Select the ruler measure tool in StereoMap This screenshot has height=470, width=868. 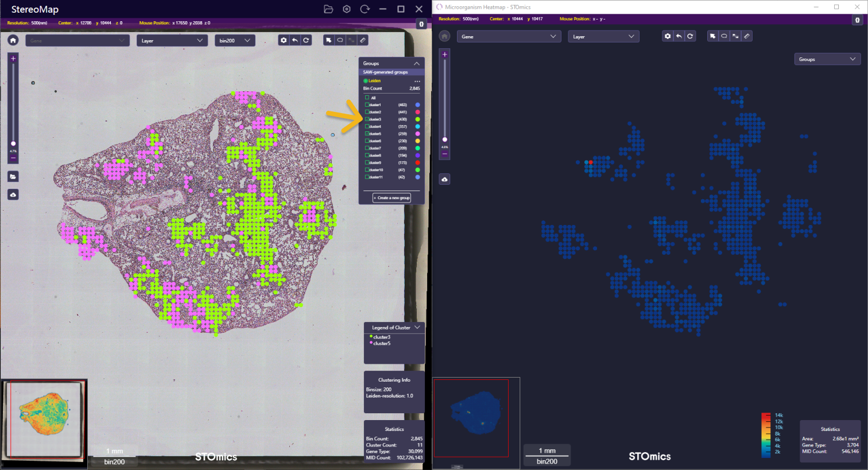tap(363, 40)
